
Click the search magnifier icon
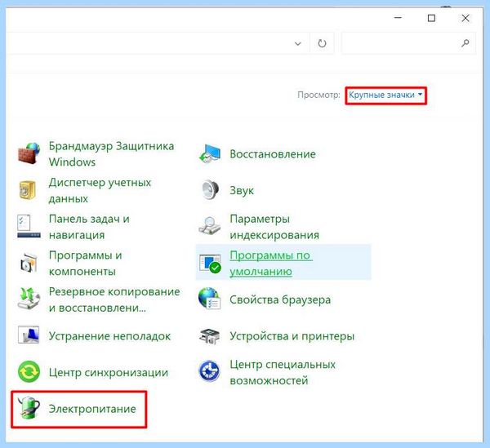point(465,42)
